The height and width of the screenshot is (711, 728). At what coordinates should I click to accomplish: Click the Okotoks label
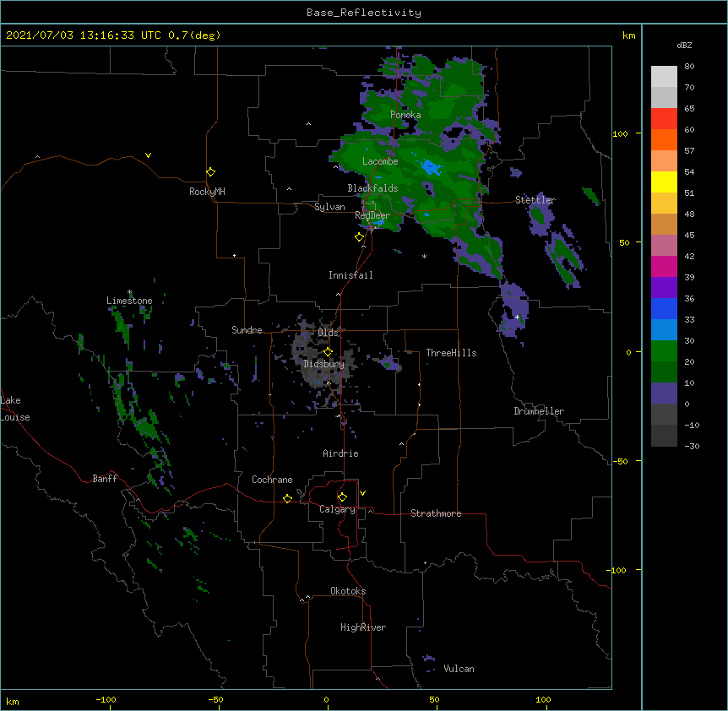coord(348,591)
